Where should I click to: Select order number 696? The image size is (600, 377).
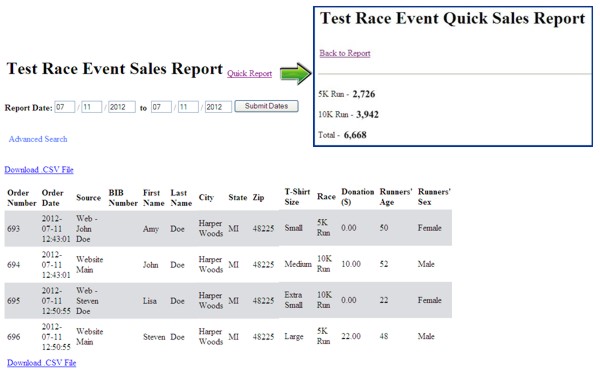13,337
